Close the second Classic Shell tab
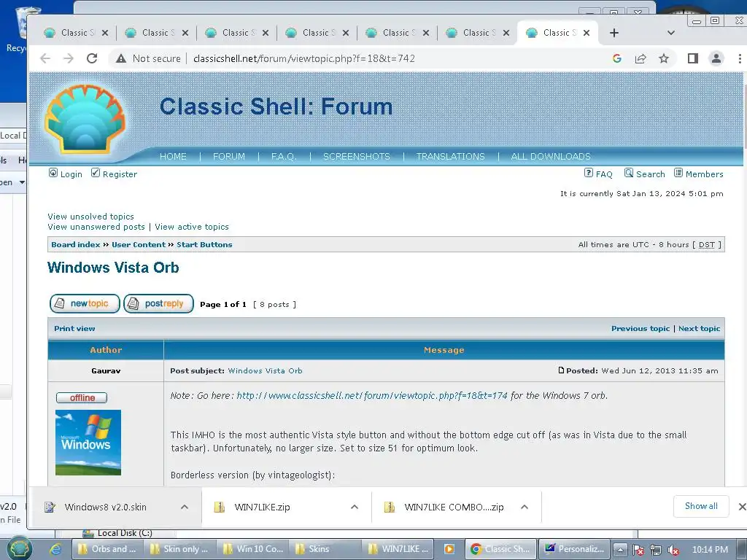This screenshot has height=560, width=747. (x=185, y=33)
